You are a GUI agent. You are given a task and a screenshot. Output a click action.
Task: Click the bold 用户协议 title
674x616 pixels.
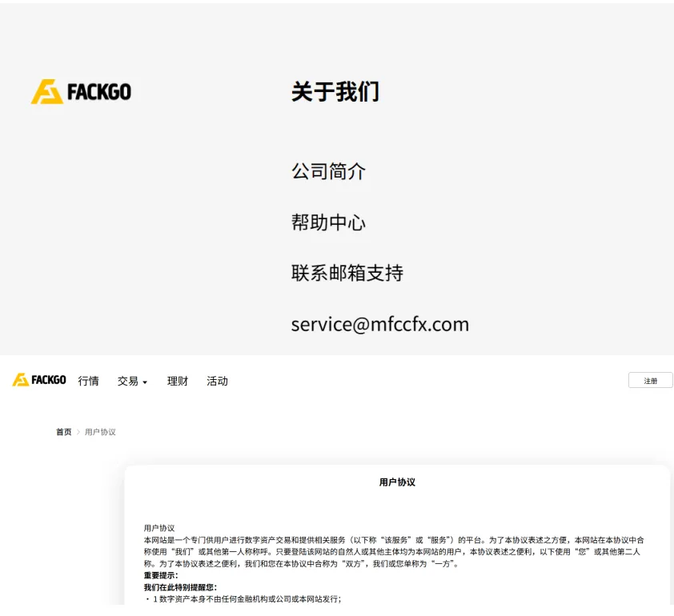click(397, 482)
